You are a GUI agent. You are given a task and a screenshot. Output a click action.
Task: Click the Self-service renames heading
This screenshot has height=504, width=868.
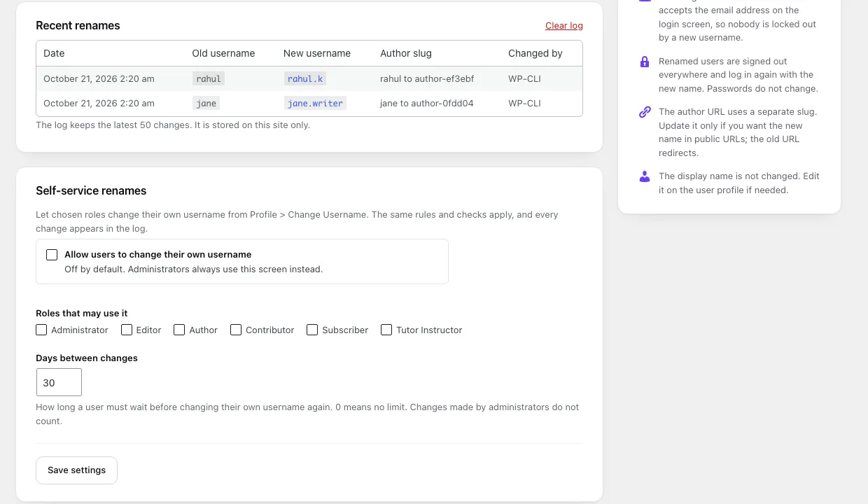coord(91,191)
